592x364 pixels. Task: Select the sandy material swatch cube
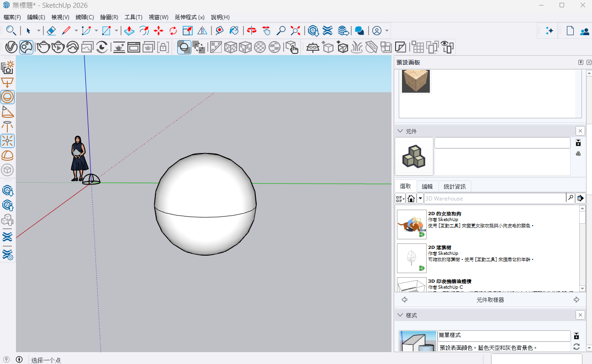(416, 81)
